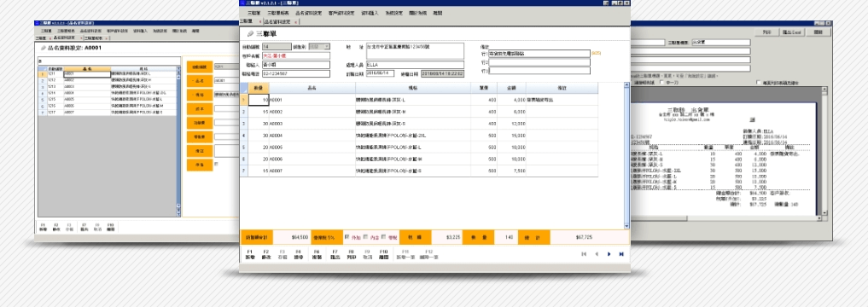Toggle the 停售 checkbox in the left window

(x=215, y=163)
